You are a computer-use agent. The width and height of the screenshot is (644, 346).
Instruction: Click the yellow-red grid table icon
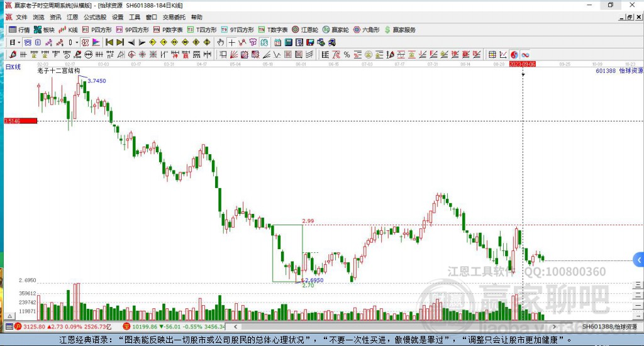point(492,55)
